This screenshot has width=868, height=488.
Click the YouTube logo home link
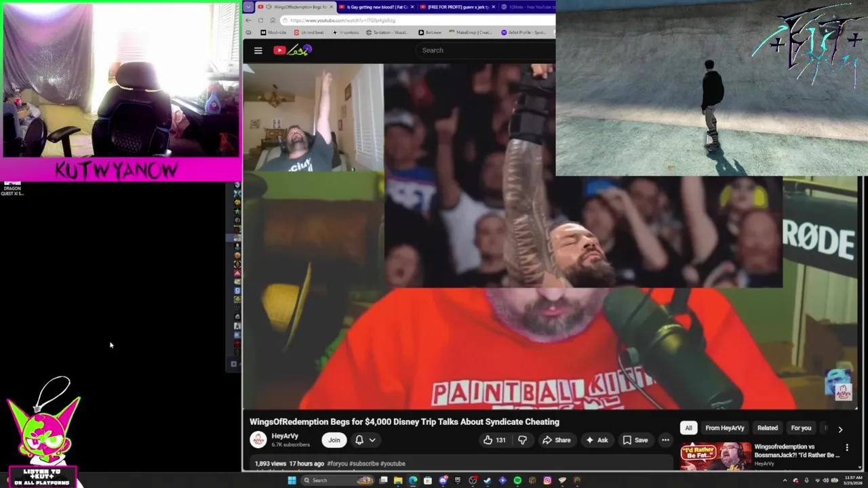pyautogui.click(x=293, y=50)
